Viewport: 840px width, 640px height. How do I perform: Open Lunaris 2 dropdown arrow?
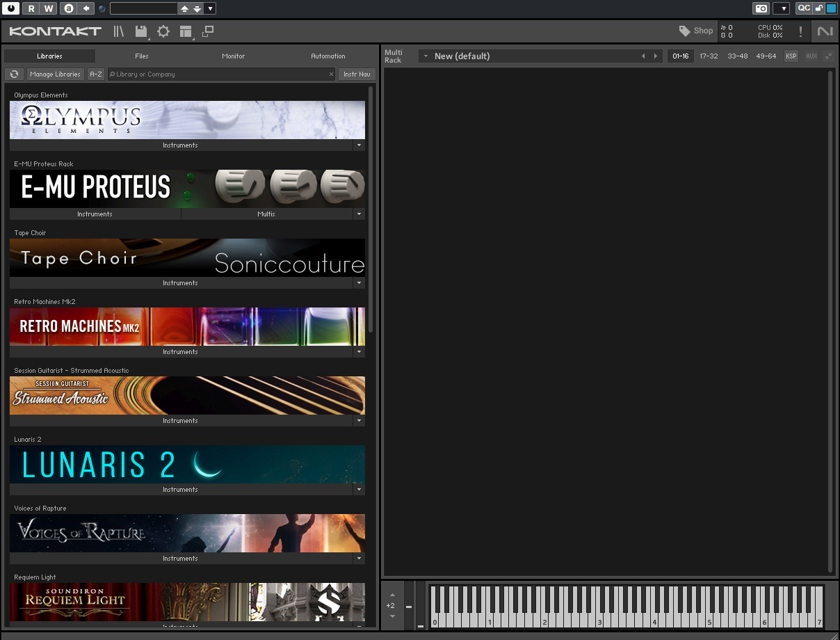click(359, 490)
